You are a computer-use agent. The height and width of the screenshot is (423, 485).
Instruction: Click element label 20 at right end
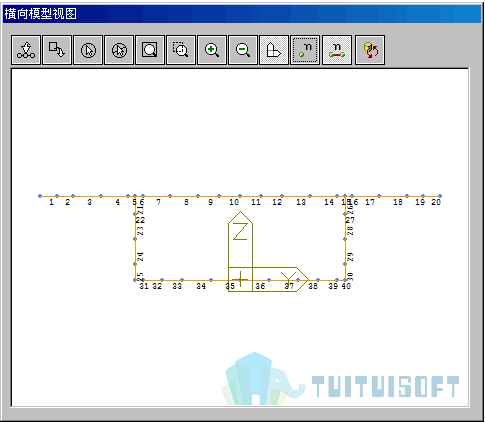(x=436, y=202)
